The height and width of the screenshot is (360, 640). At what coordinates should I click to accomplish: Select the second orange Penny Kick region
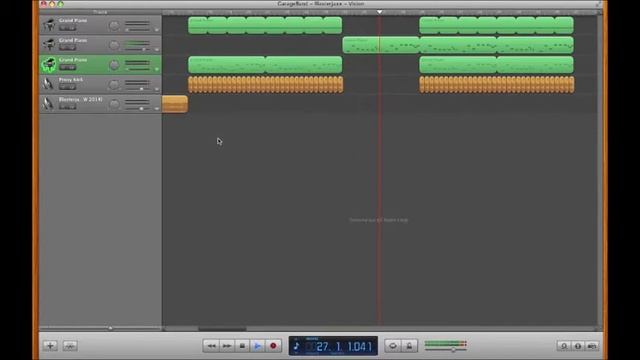coord(497,84)
